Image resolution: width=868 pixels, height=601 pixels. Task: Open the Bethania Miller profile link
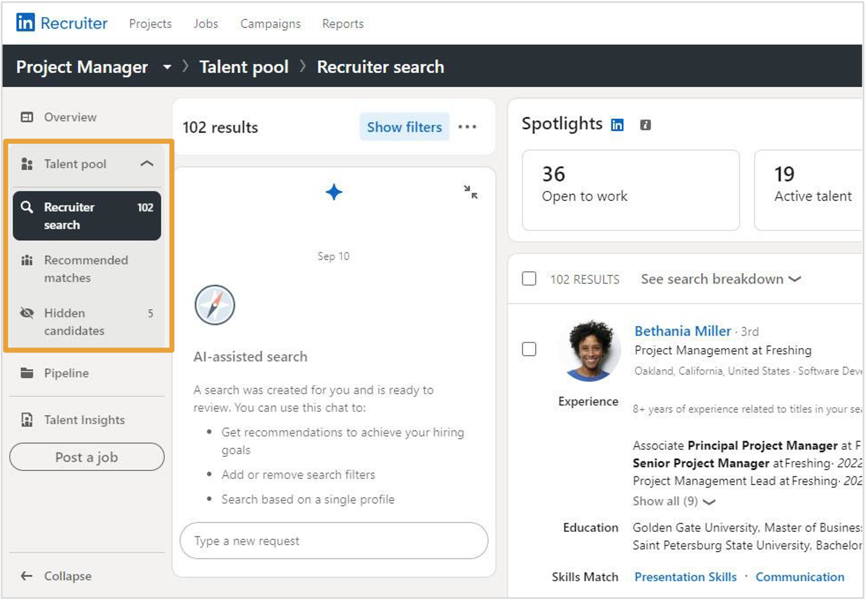683,331
